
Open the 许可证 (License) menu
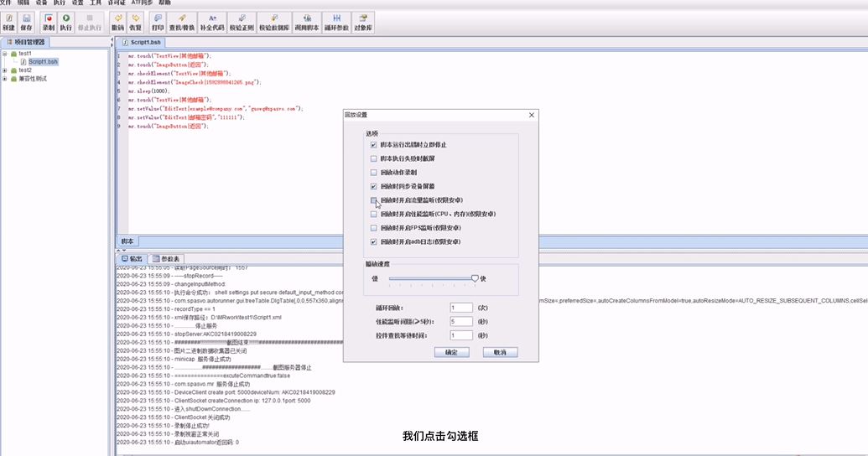117,3
